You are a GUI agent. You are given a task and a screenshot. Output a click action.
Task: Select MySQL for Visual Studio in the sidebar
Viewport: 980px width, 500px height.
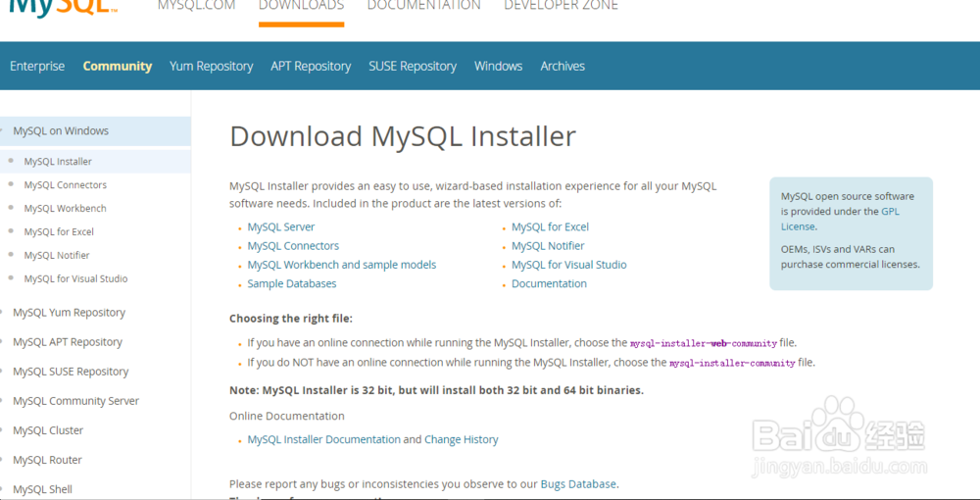click(x=75, y=278)
